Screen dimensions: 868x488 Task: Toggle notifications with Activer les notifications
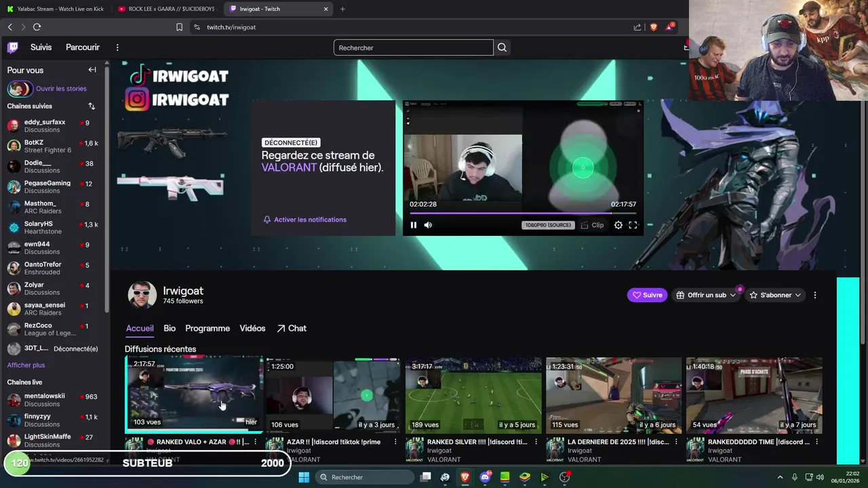(304, 220)
